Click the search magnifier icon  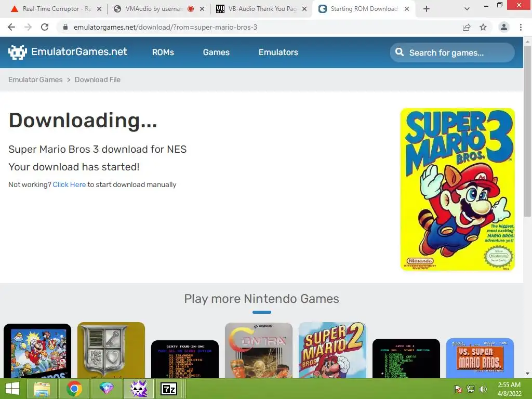[x=400, y=52]
